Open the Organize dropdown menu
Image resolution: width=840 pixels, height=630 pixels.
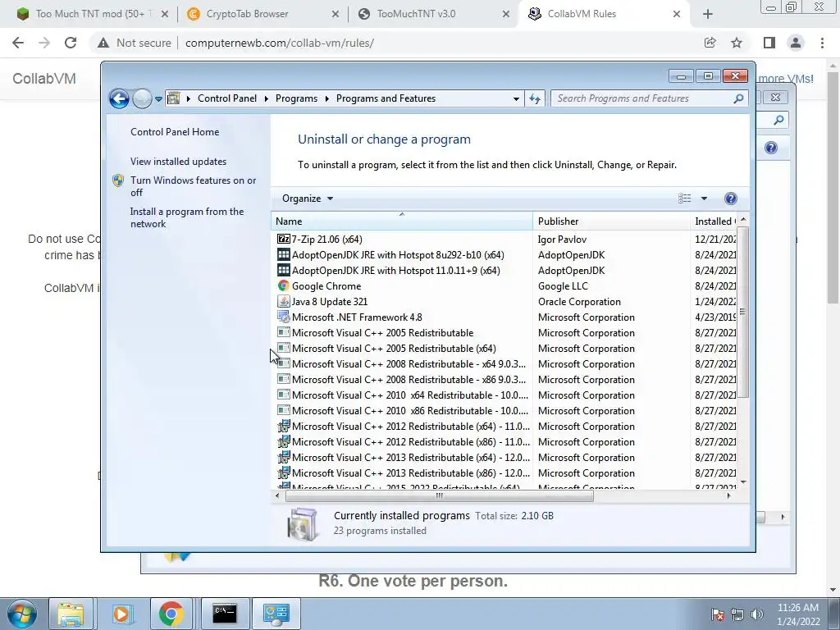point(308,199)
